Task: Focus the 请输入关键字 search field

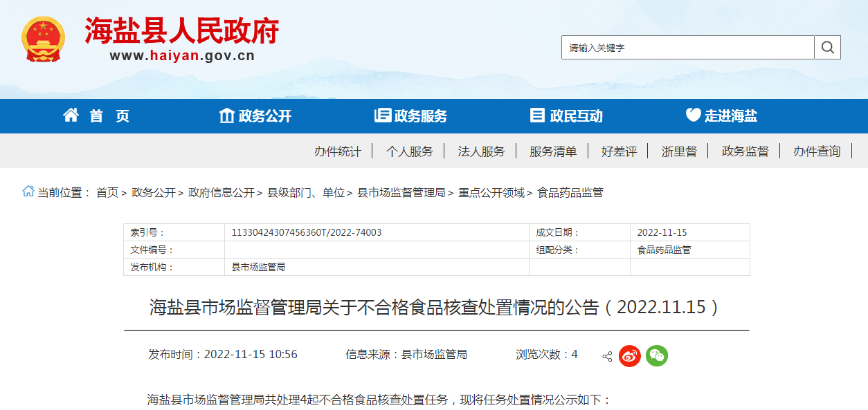Action: click(688, 47)
